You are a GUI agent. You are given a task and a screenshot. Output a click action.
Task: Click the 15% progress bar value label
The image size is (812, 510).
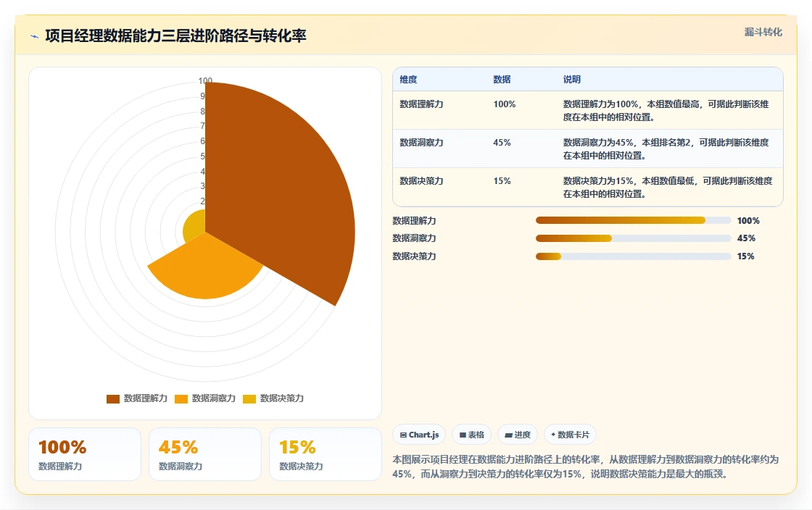click(x=746, y=256)
